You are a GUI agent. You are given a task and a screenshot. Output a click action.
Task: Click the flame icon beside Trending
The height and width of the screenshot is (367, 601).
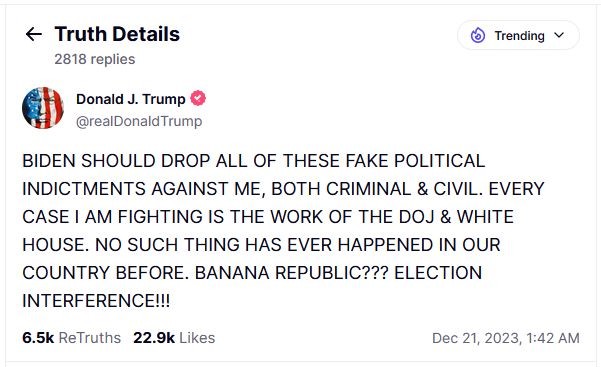click(x=478, y=35)
